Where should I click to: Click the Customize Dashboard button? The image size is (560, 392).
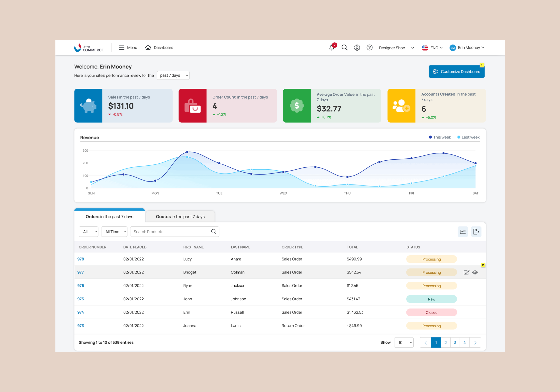[x=457, y=71]
